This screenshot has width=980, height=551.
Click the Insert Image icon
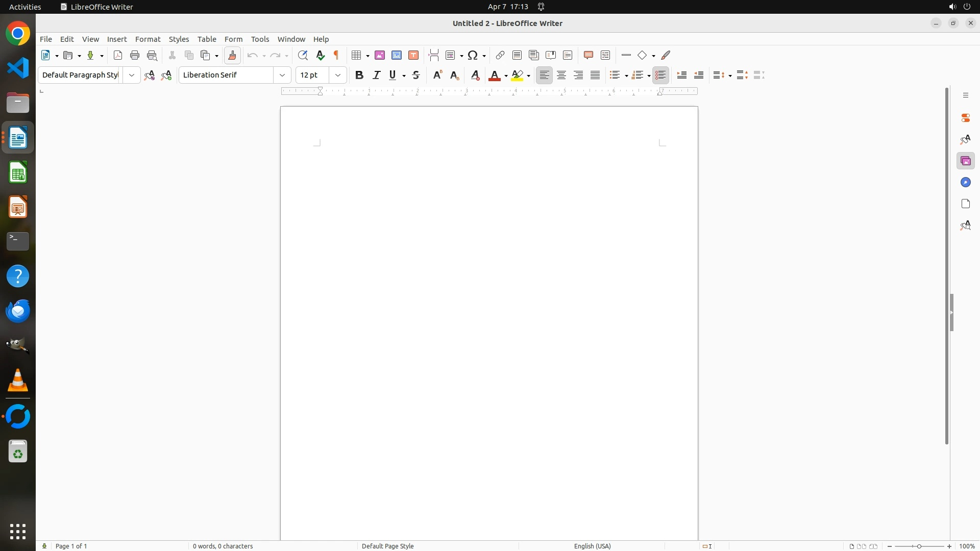click(x=380, y=55)
